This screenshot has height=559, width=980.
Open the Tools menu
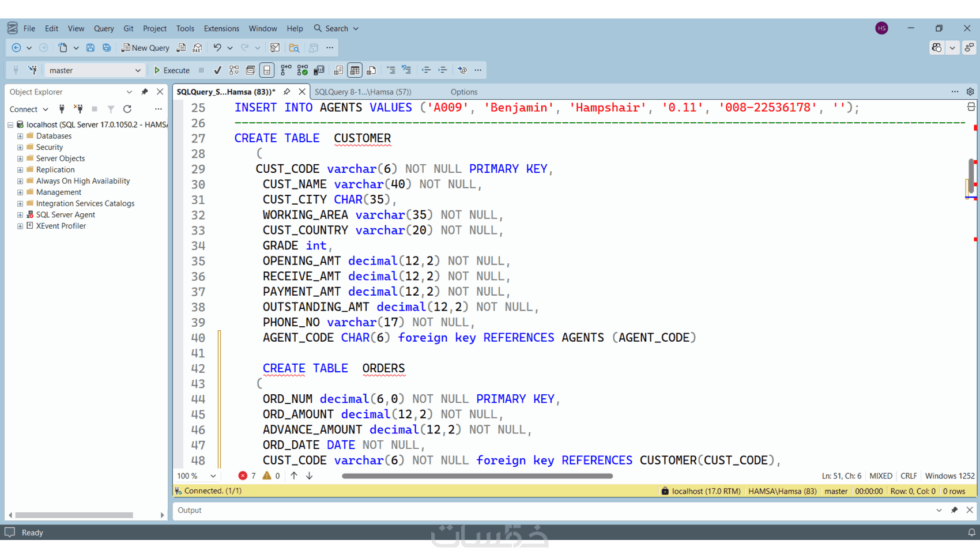[185, 28]
